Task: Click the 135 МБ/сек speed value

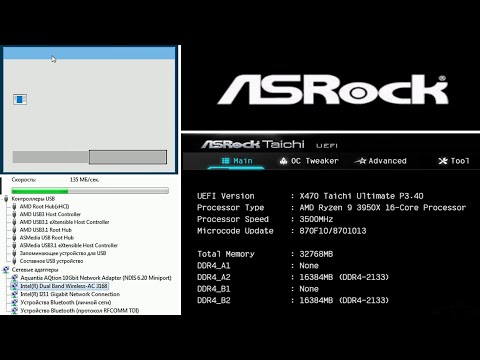Action: [84, 180]
